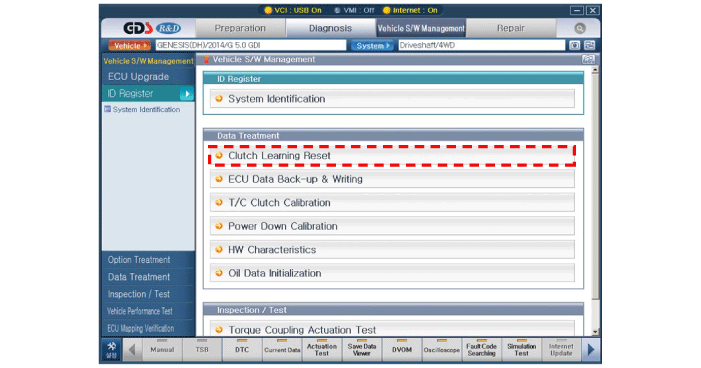Expand the ID Register arrow
The width and height of the screenshot is (701, 368).
[x=186, y=93]
